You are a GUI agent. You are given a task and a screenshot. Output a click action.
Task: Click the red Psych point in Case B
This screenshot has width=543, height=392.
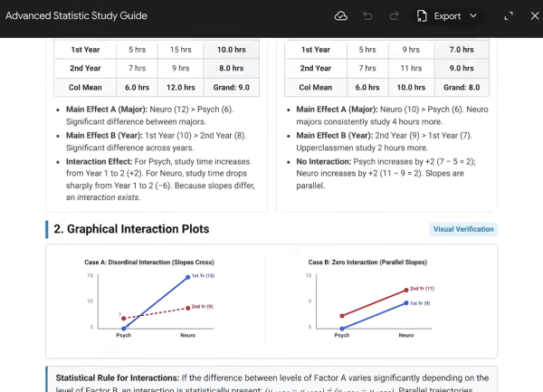[x=342, y=315]
